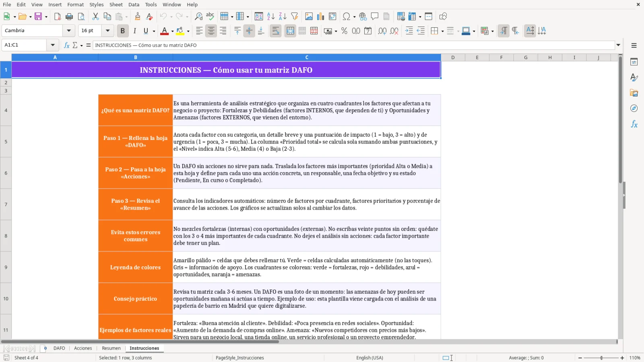Insert image from toolbar
Image resolution: width=644 pixels, height=362 pixels.
pyautogui.click(x=309, y=16)
